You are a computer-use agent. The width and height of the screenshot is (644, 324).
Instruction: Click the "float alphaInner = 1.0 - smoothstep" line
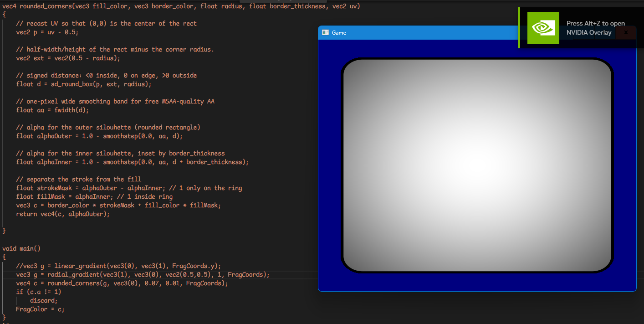pyautogui.click(x=133, y=162)
